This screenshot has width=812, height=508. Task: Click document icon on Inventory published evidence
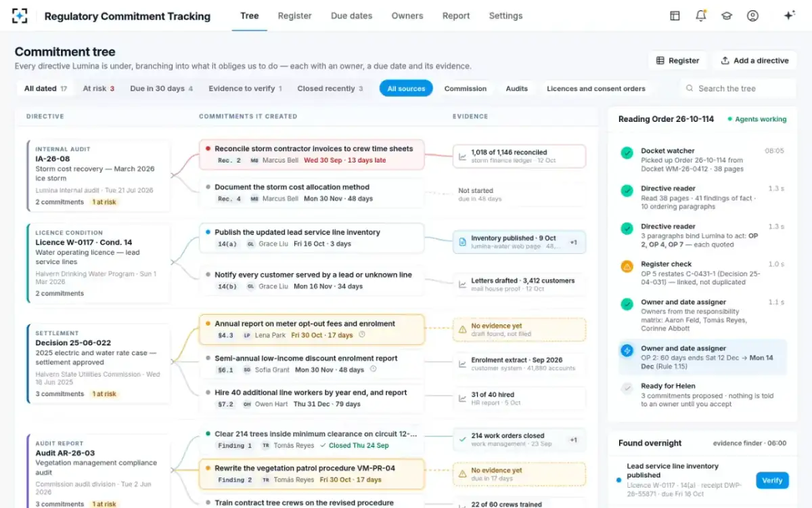click(x=462, y=242)
